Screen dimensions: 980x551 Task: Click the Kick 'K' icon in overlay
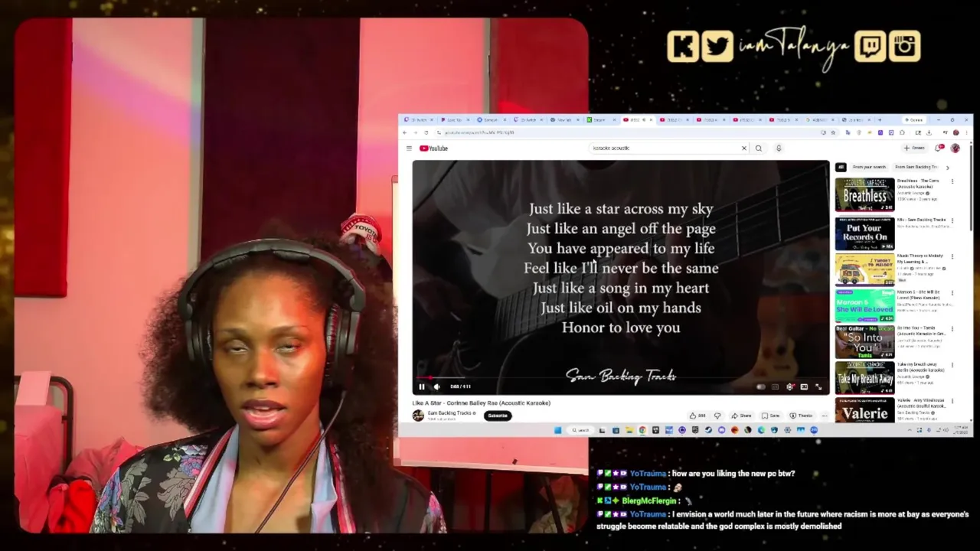point(683,47)
